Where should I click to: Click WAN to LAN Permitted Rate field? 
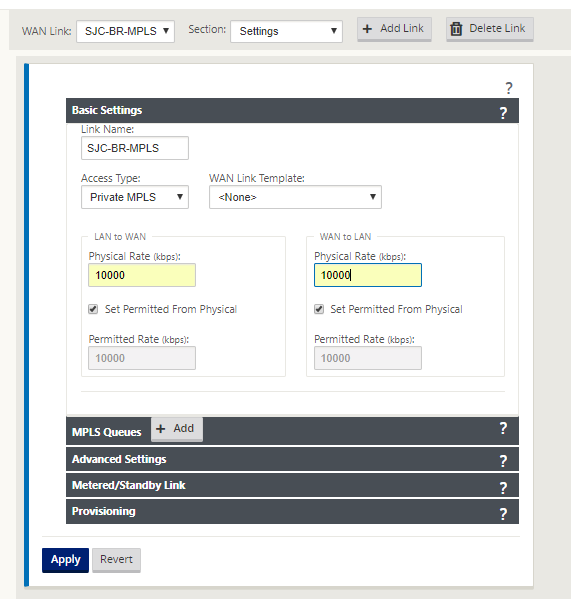pos(368,358)
